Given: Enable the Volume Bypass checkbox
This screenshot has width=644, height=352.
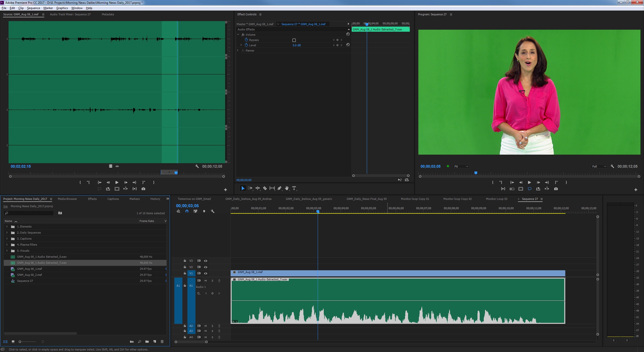Looking at the screenshot, I should point(294,40).
